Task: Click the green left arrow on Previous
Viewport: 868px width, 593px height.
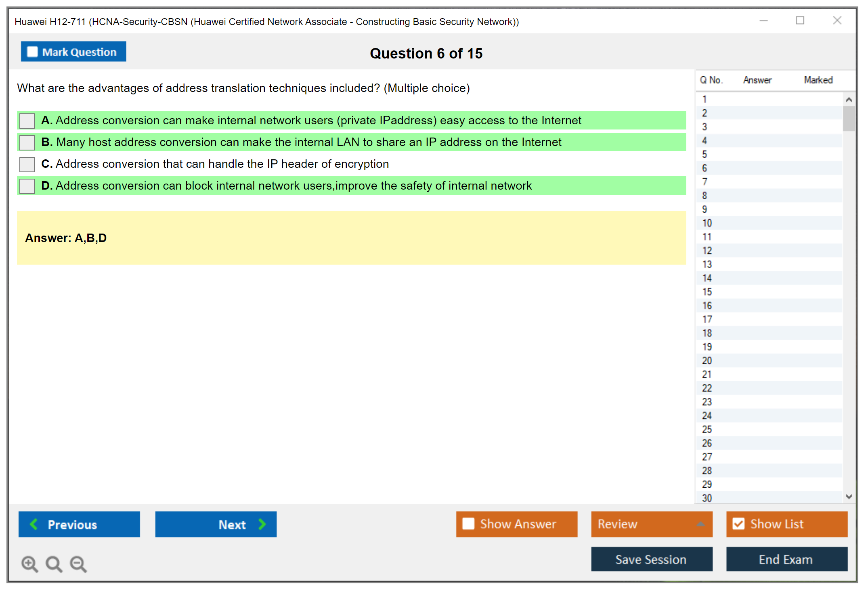Action: (x=34, y=524)
